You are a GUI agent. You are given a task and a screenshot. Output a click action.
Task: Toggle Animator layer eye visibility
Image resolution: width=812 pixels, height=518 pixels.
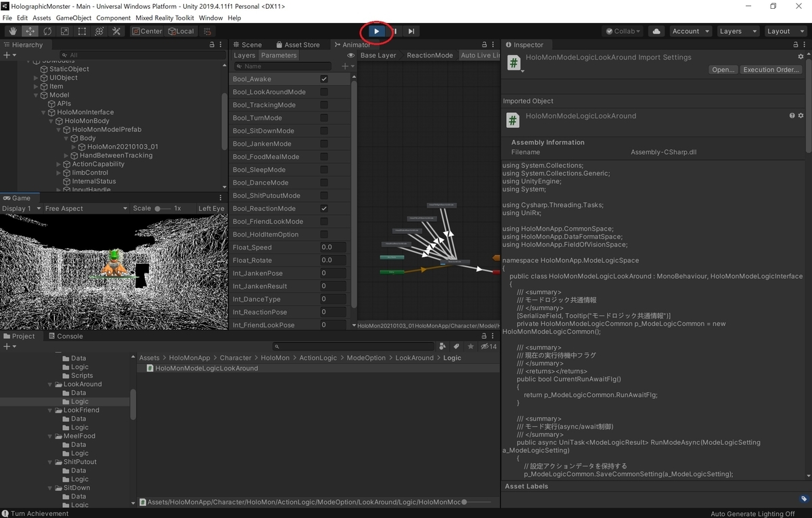pyautogui.click(x=351, y=55)
